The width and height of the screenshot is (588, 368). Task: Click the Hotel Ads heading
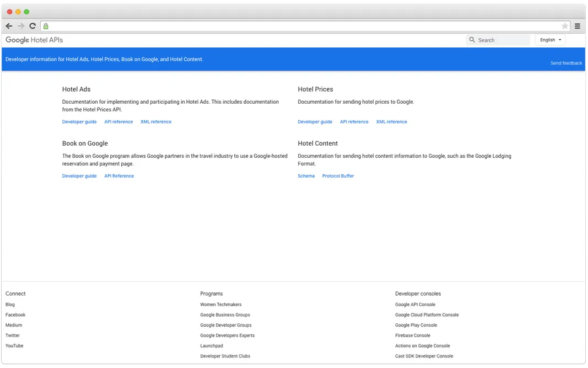(x=77, y=89)
